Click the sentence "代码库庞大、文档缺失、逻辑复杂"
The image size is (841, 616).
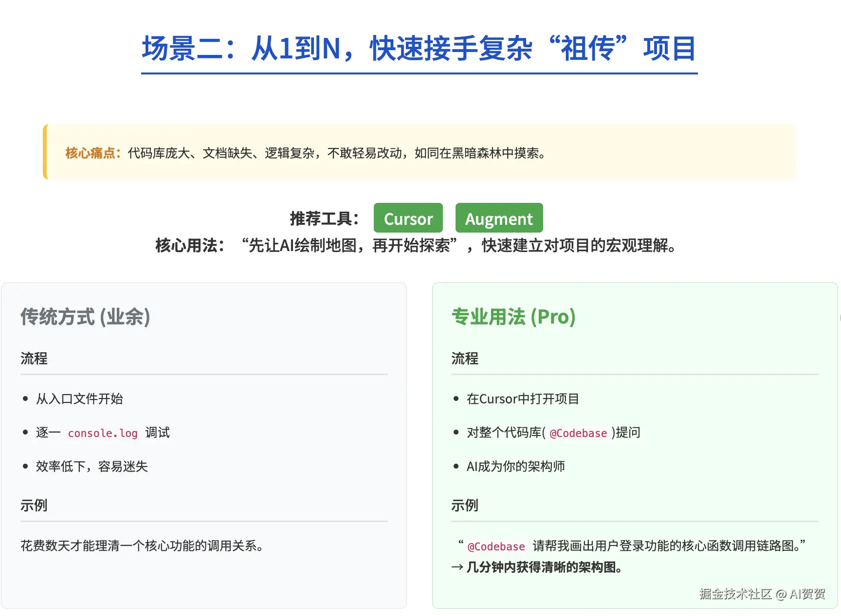221,153
